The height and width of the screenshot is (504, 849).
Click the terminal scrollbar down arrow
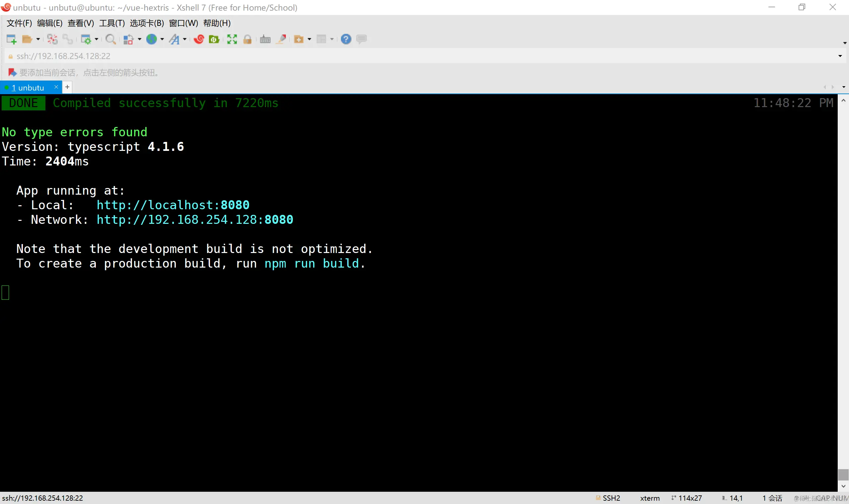[x=843, y=486]
